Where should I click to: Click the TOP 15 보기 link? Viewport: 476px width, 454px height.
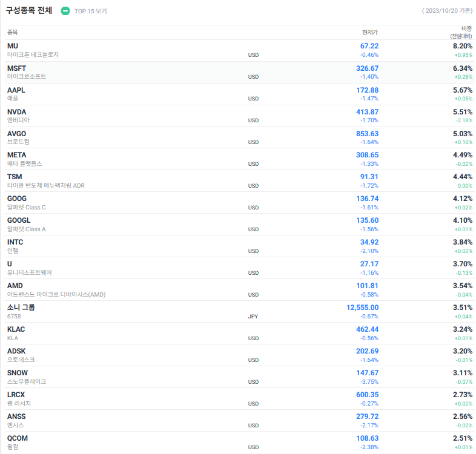[x=90, y=12]
